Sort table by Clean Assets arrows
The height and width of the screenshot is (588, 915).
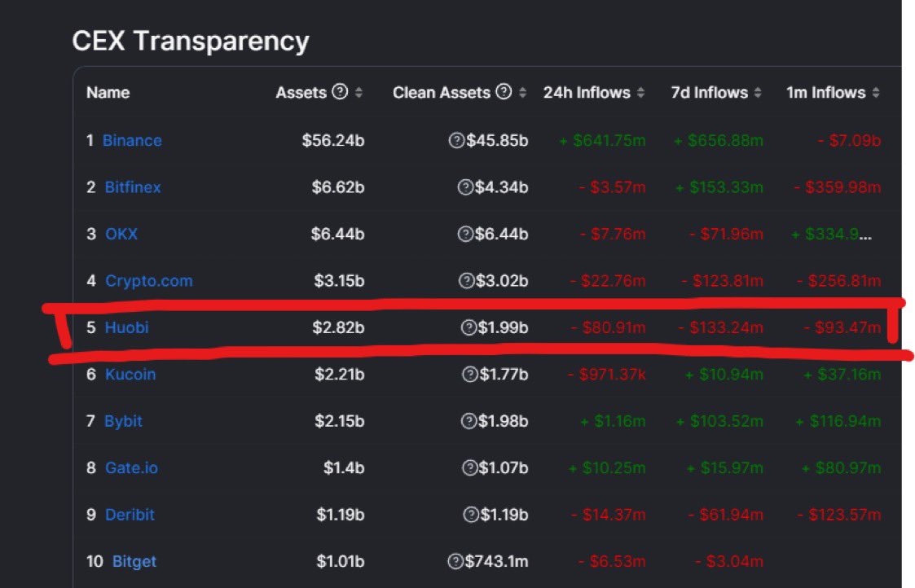point(522,92)
